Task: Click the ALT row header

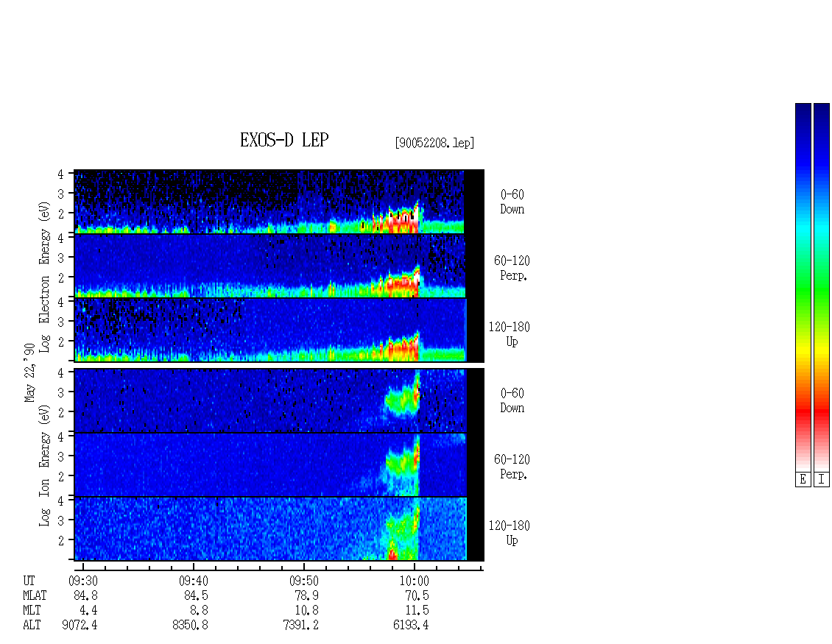Action: click(32, 626)
